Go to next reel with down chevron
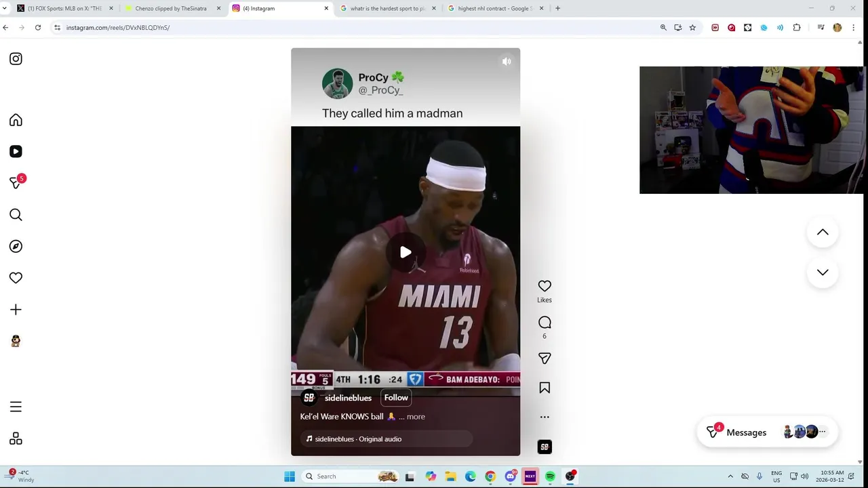The width and height of the screenshot is (868, 488). 823,272
